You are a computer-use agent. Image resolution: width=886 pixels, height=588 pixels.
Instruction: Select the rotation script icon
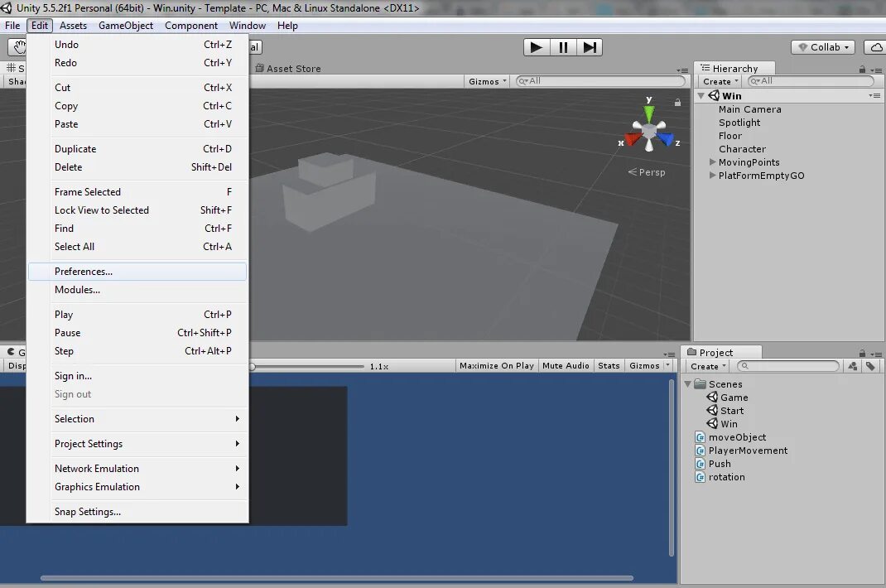(x=700, y=477)
